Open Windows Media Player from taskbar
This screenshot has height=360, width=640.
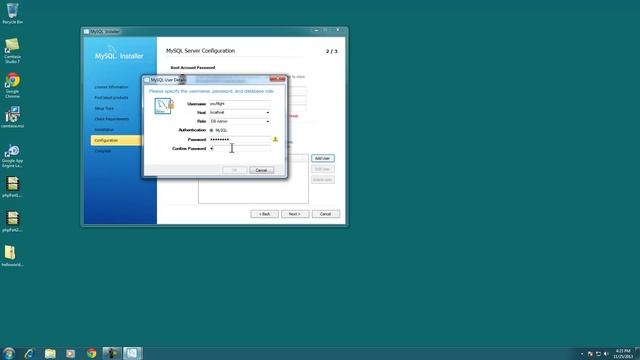[x=71, y=353]
